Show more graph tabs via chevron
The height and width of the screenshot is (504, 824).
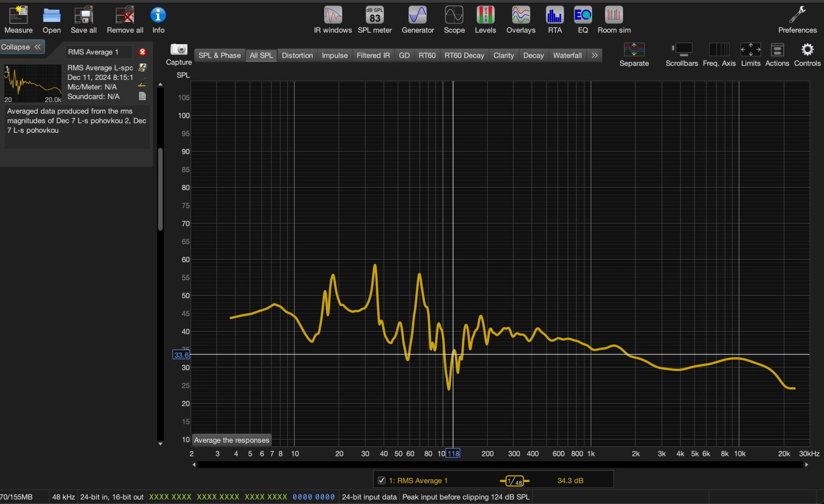click(595, 56)
